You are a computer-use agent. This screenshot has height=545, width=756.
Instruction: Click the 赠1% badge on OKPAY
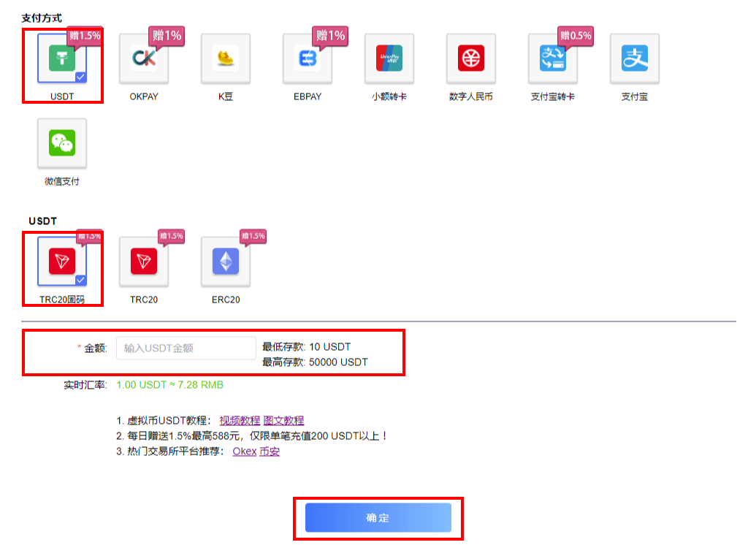166,35
